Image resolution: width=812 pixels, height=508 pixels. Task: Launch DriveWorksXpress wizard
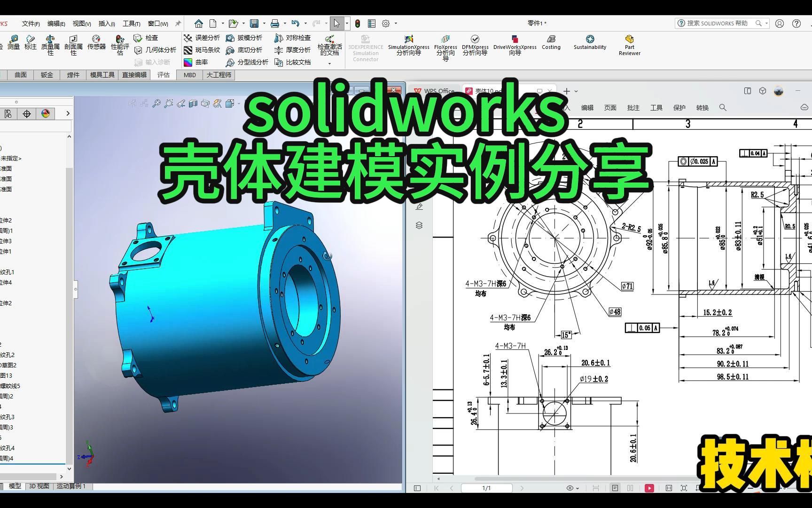515,45
